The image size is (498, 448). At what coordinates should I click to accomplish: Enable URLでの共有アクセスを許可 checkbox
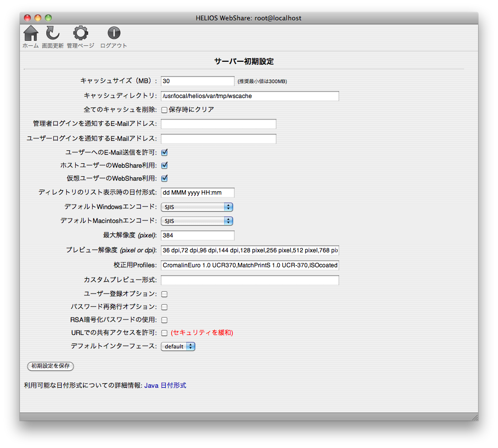tap(164, 333)
